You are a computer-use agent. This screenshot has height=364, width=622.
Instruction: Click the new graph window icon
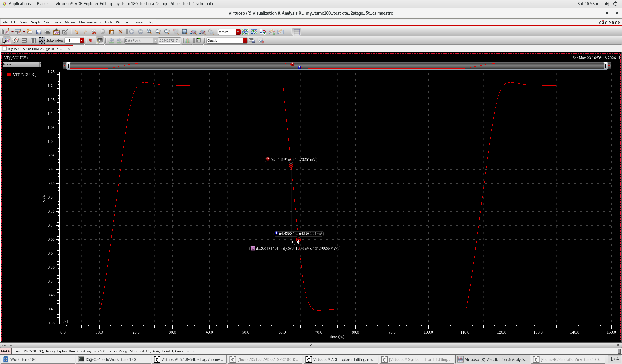[6, 32]
